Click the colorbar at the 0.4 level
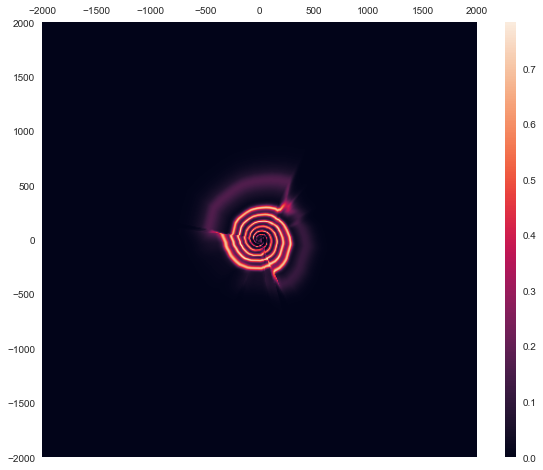The width and height of the screenshot is (543, 470). pyautogui.click(x=510, y=236)
